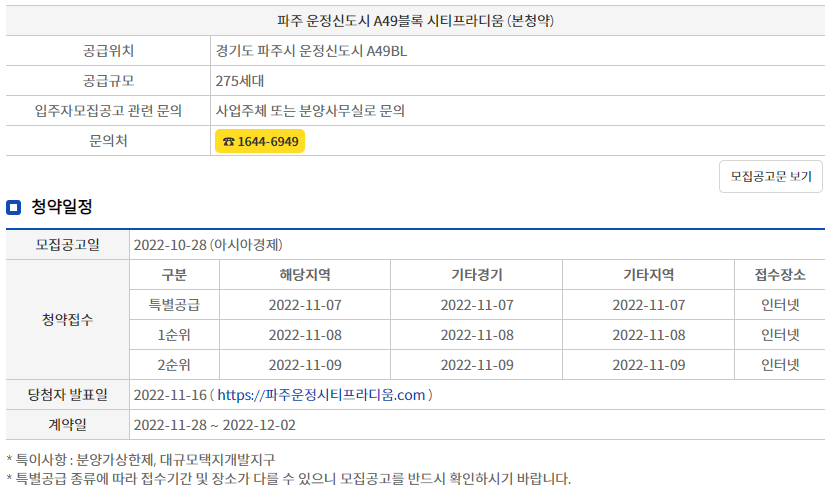825x491 pixels.
Task: Select the 당첨자 발표일 row header
Action: click(x=68, y=395)
